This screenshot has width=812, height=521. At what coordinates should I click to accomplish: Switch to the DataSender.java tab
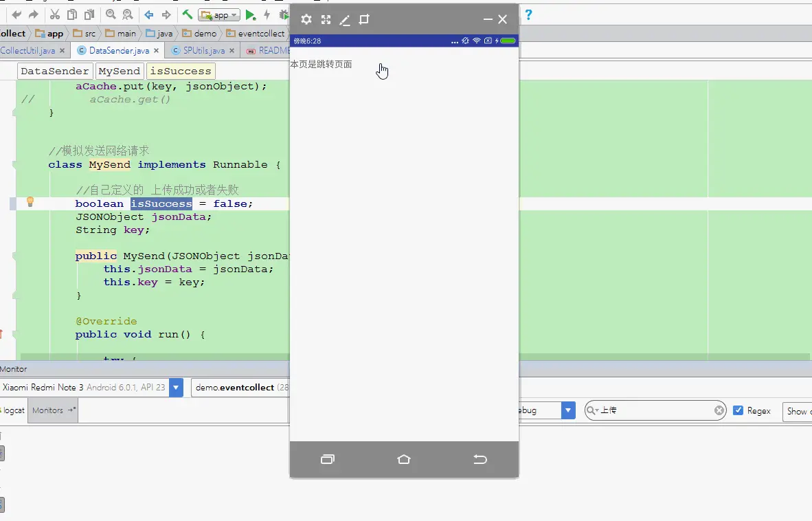(119, 51)
